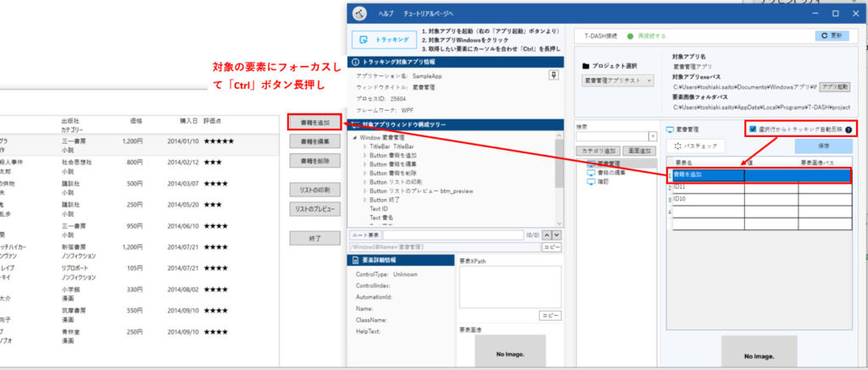Click the パスチェック button
The width and height of the screenshot is (868, 370).
[695, 146]
